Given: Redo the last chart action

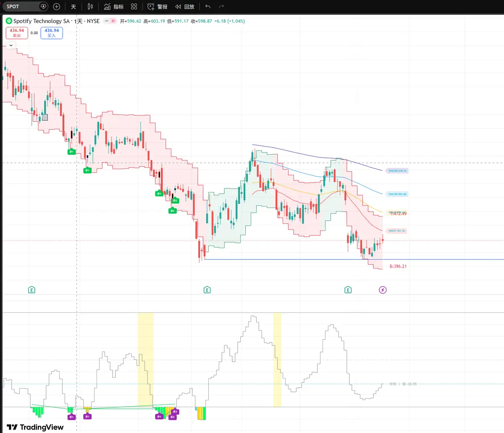Looking at the screenshot, I should click(x=221, y=7).
